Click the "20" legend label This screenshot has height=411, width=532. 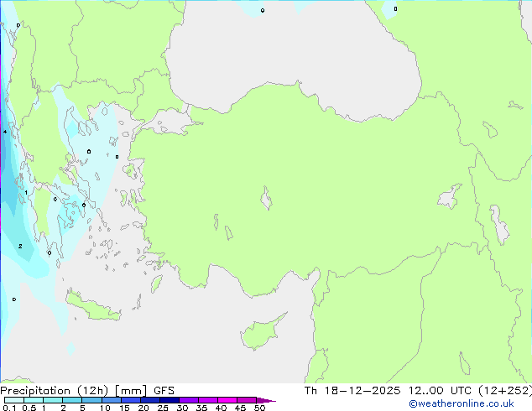(143, 408)
